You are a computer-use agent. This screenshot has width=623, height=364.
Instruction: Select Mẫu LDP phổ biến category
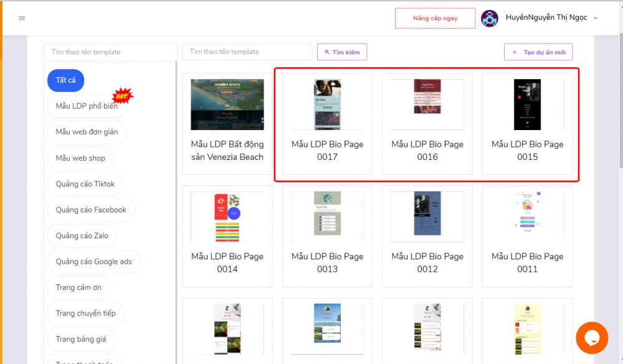coord(87,106)
